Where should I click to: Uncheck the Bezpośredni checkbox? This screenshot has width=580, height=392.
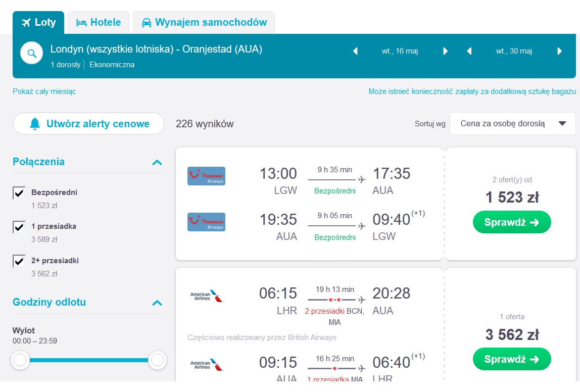tap(19, 192)
